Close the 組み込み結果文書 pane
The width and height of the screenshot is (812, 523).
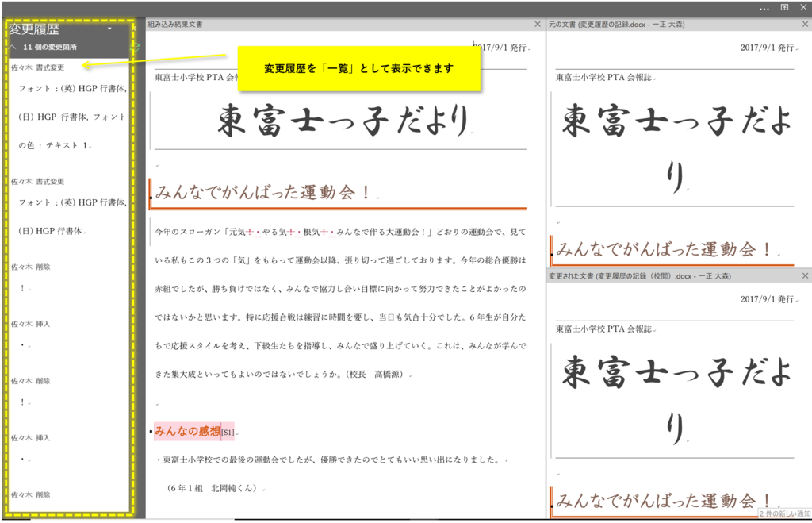537,23
